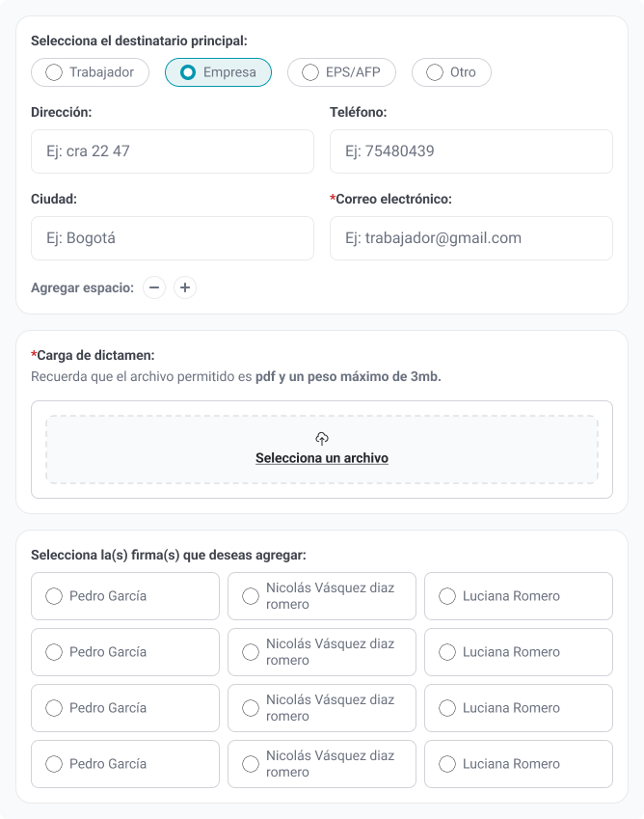
Task: Select Luciana Romero in the third row
Action: tap(519, 708)
